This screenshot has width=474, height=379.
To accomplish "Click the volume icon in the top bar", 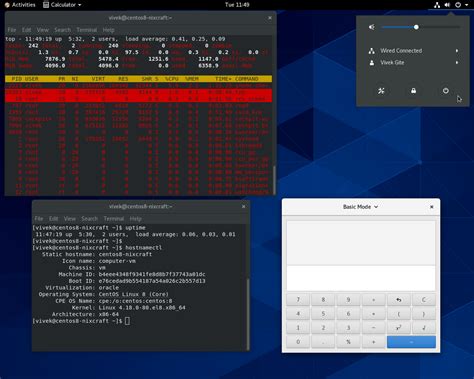I will (447, 5).
